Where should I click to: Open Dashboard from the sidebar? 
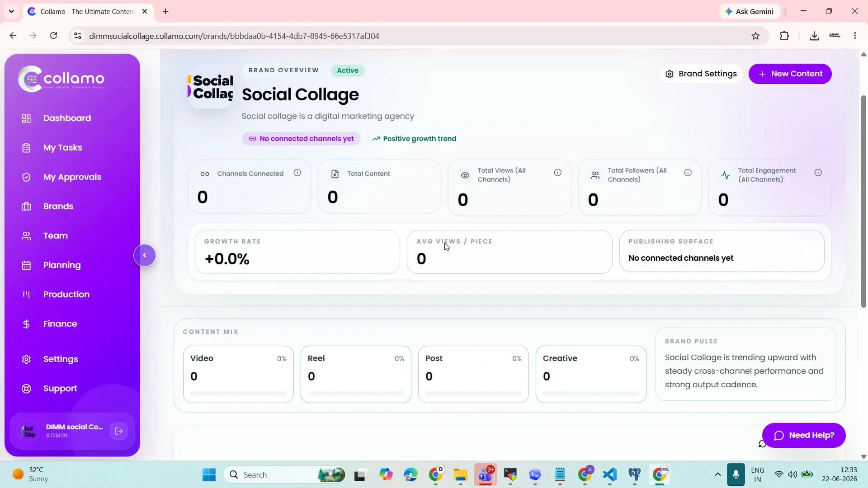pyautogui.click(x=67, y=118)
